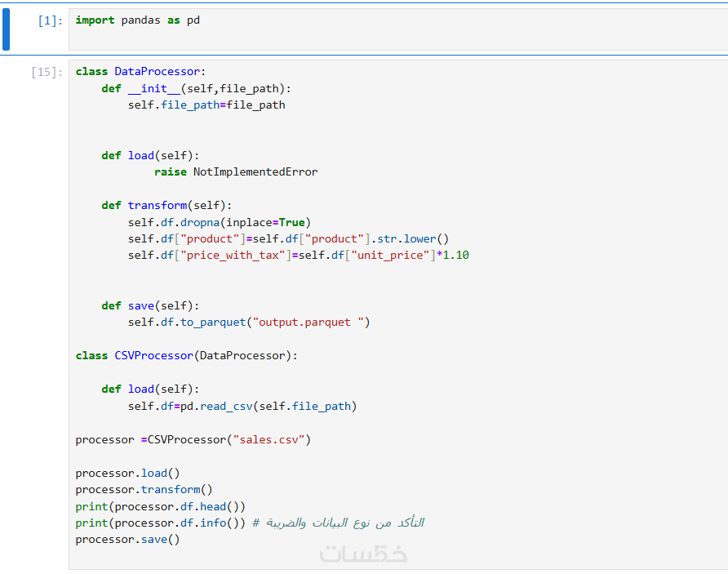
Task: Click the "sales.csv" string argument
Action: [x=269, y=440]
